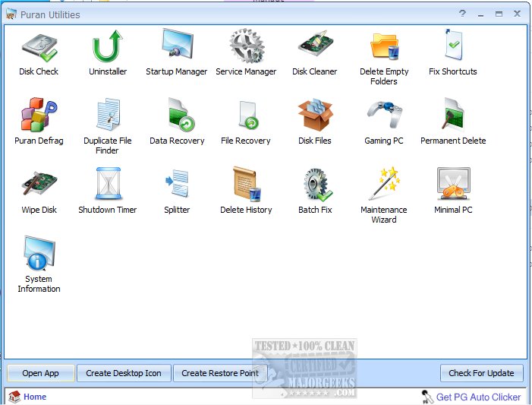Click the Delete Empty Folders icon
The height and width of the screenshot is (405, 532).
point(384,47)
